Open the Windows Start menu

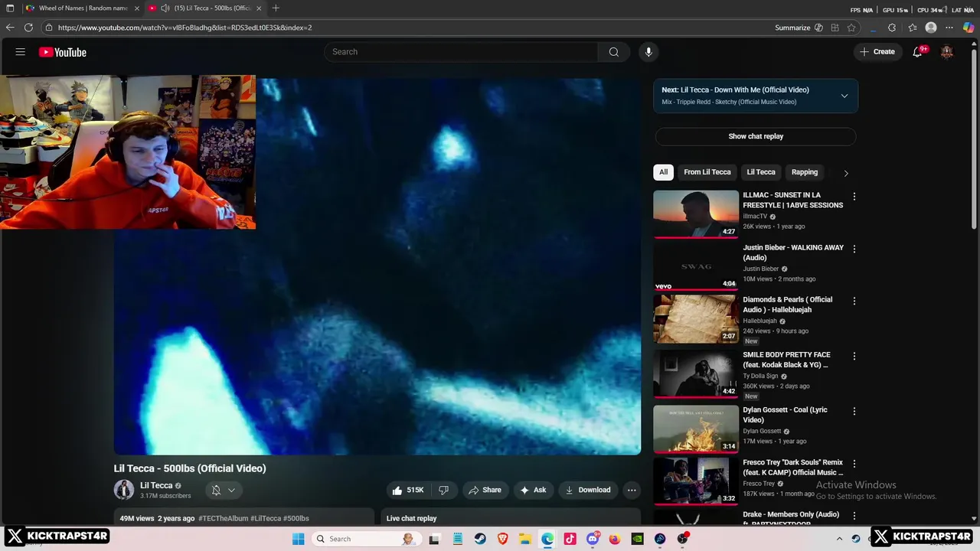(x=298, y=539)
